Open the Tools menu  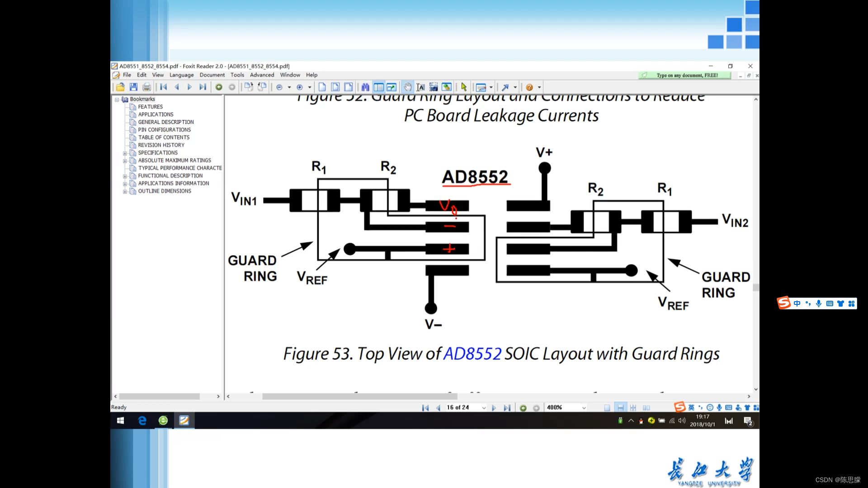click(237, 75)
